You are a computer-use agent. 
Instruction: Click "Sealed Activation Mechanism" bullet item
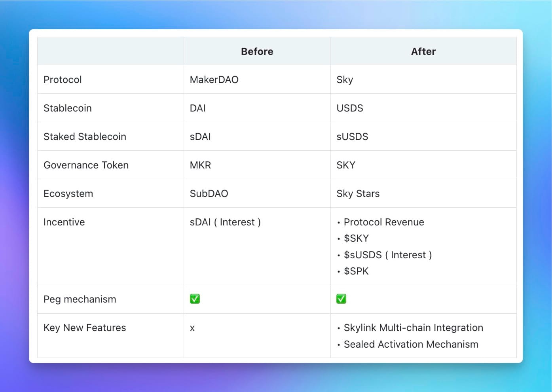pyautogui.click(x=411, y=344)
